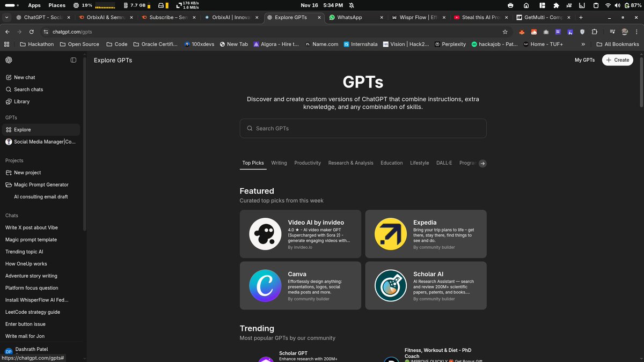The image size is (644, 362).
Task: Switch to the Writing category tab
Action: tap(279, 162)
